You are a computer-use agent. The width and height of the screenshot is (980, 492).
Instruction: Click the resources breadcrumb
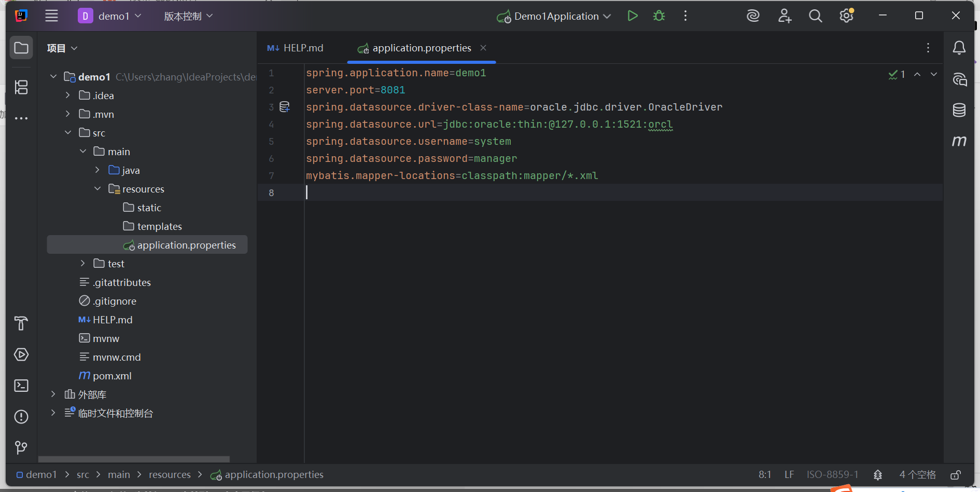[x=170, y=474]
